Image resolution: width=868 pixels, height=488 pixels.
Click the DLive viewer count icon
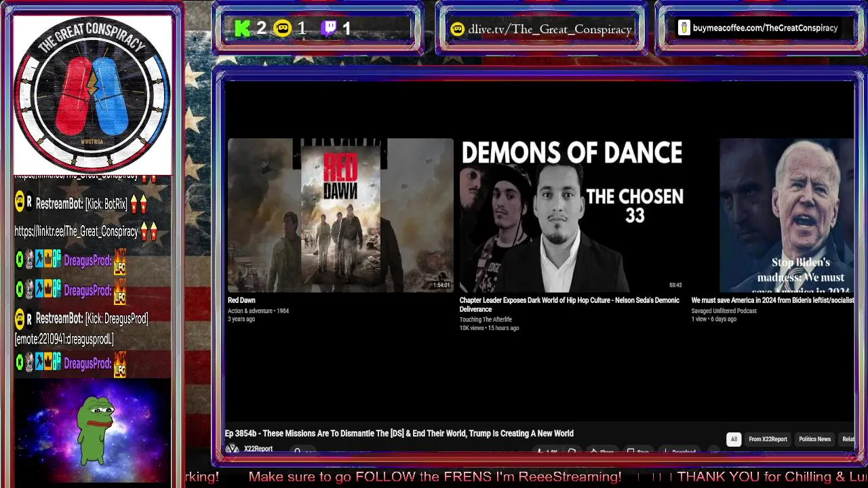[x=282, y=28]
